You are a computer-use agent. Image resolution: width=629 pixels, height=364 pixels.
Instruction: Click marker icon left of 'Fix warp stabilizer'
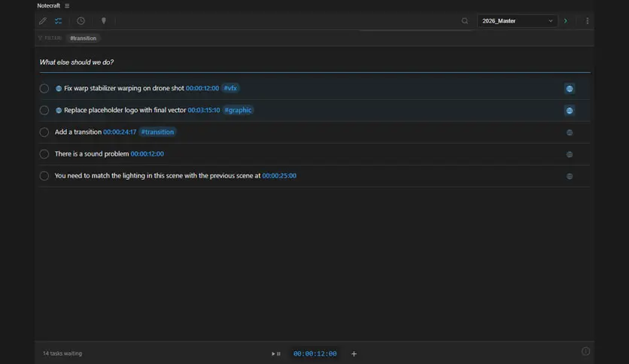[x=59, y=89]
